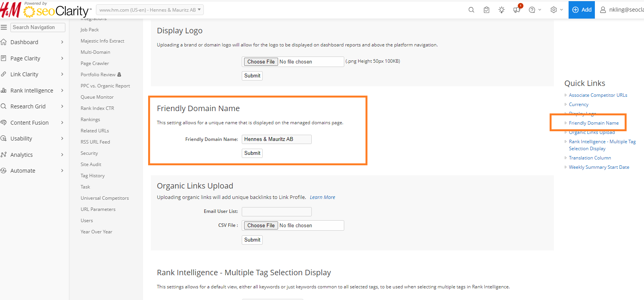Open the www.hm.com domain selector dropdown
644x300 pixels.
[150, 10]
